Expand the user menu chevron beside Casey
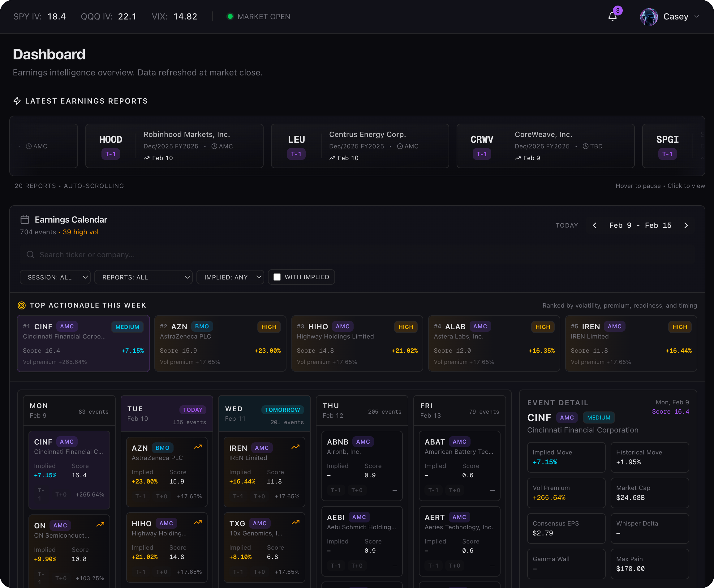This screenshot has width=714, height=588. pos(697,17)
